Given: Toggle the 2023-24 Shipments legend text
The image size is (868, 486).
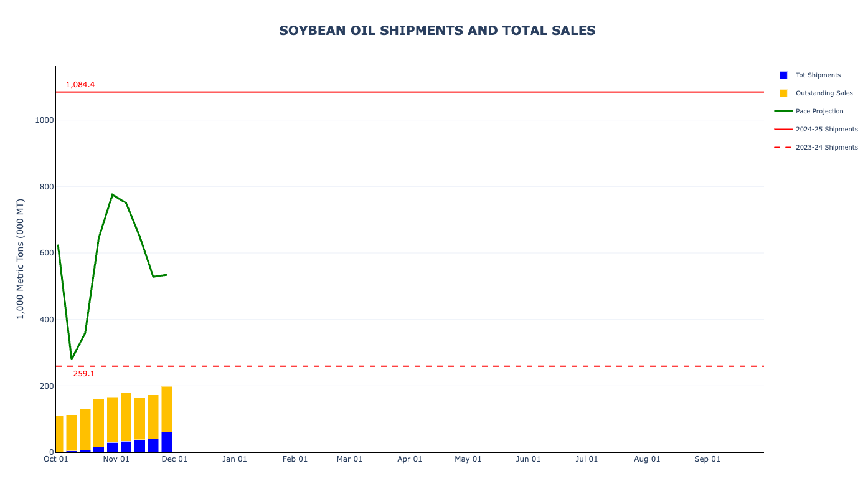Looking at the screenshot, I should pos(826,147).
